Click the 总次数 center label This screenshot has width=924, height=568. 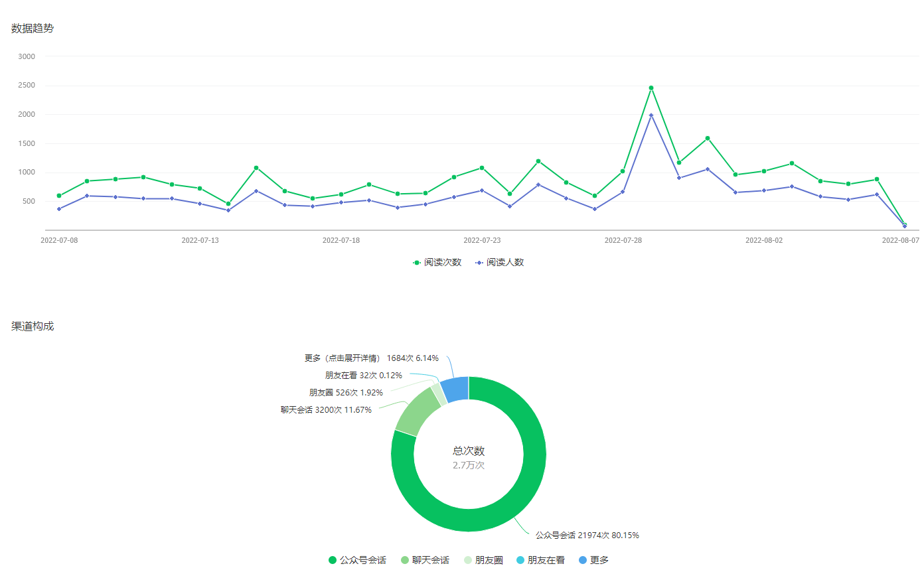(469, 451)
